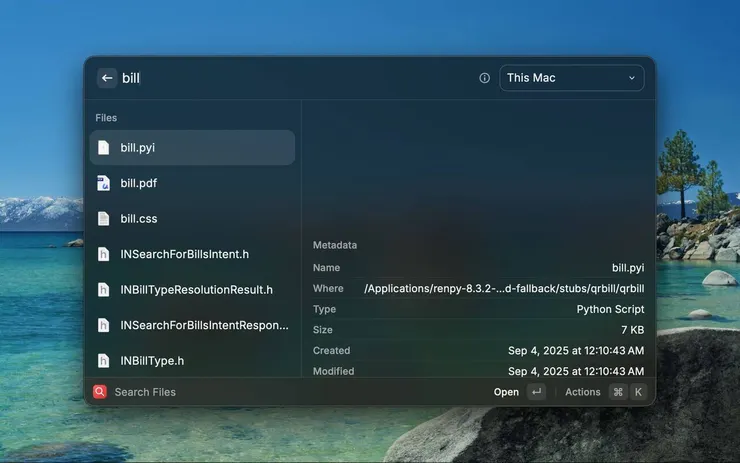The image size is (740, 463).
Task: Click the info circle icon
Action: pyautogui.click(x=484, y=78)
